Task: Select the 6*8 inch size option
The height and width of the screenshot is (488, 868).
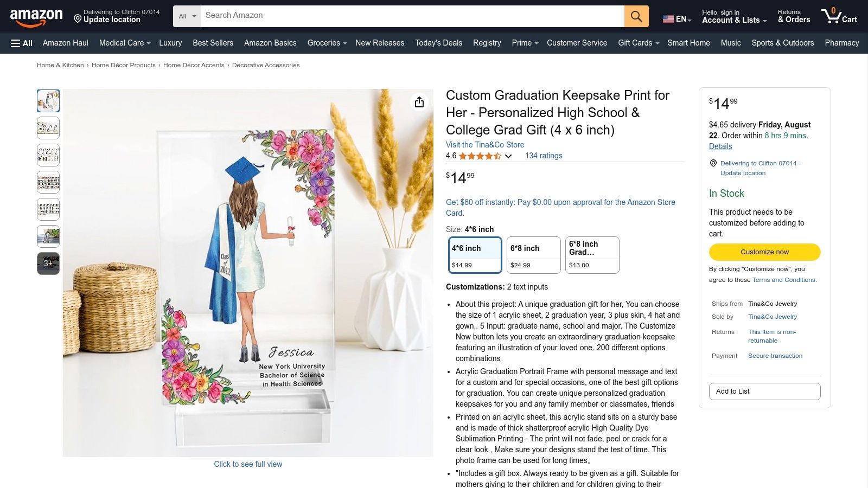Action: (533, 255)
